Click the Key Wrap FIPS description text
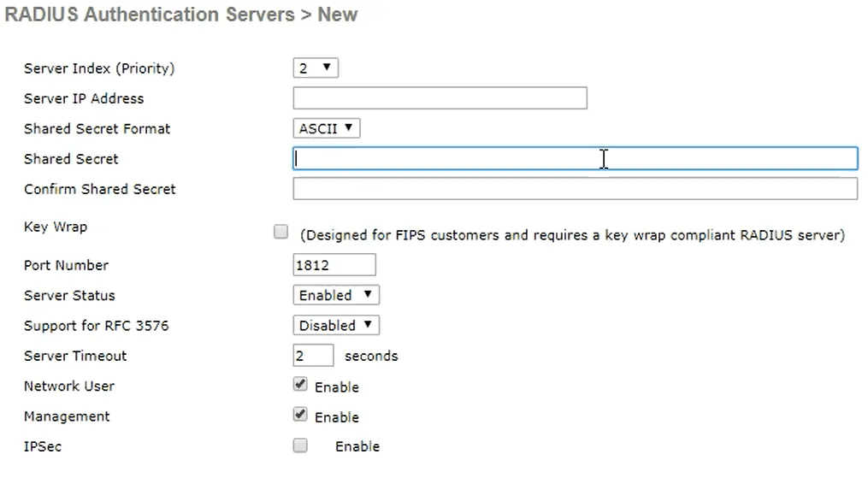868x484 pixels. tap(572, 235)
